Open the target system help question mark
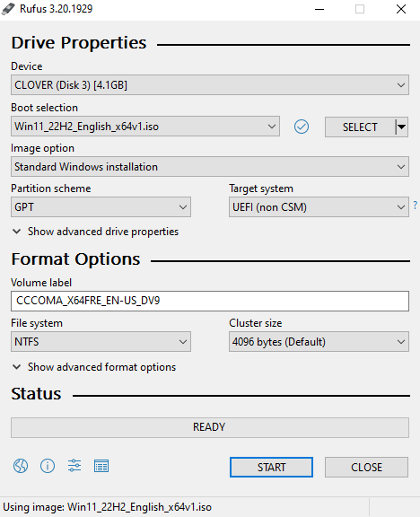Viewport: 420px width, 517px height. coord(415,205)
